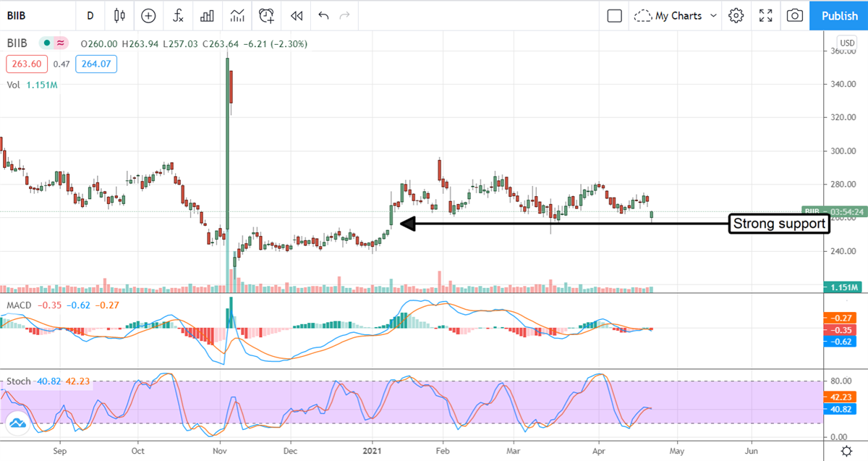Viewport: 868px width, 461px height.
Task: Open the D timeframe interval dropdown
Action: (x=90, y=15)
